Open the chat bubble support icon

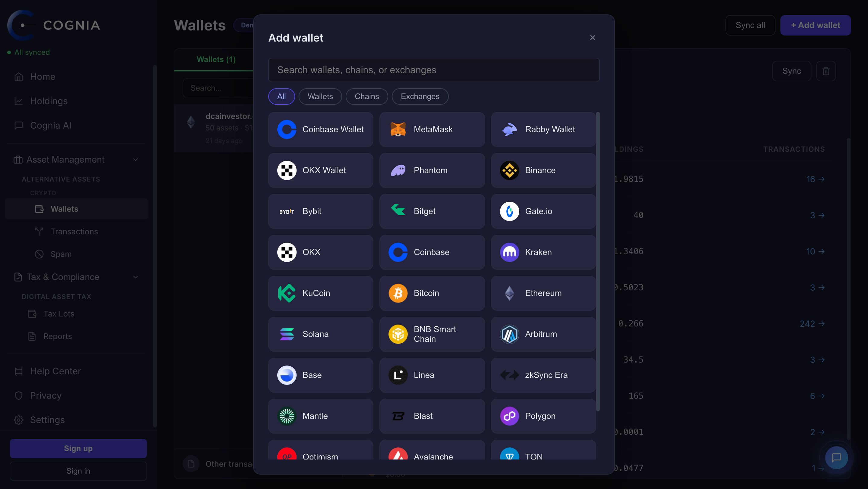point(836,458)
